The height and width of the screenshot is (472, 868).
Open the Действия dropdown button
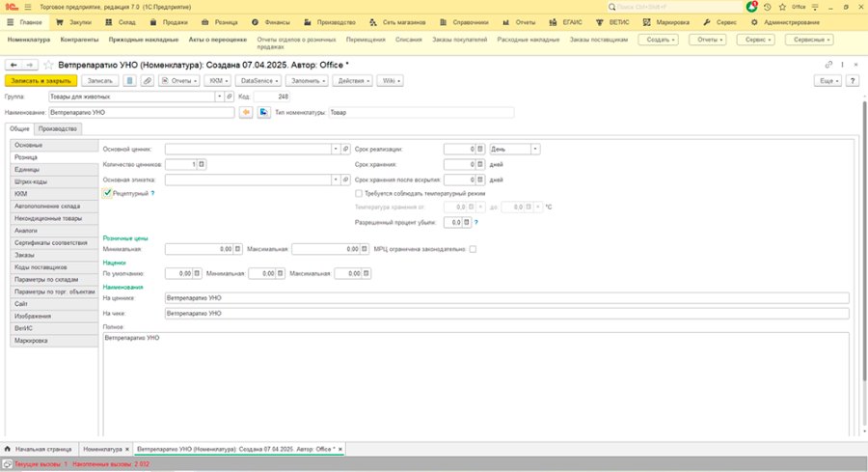pos(353,81)
